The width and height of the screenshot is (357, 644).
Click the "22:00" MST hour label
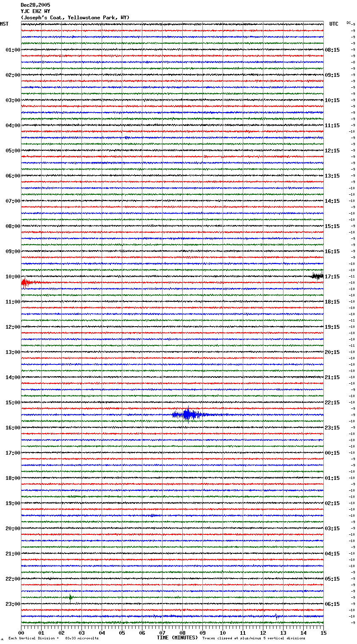pyautogui.click(x=13, y=579)
